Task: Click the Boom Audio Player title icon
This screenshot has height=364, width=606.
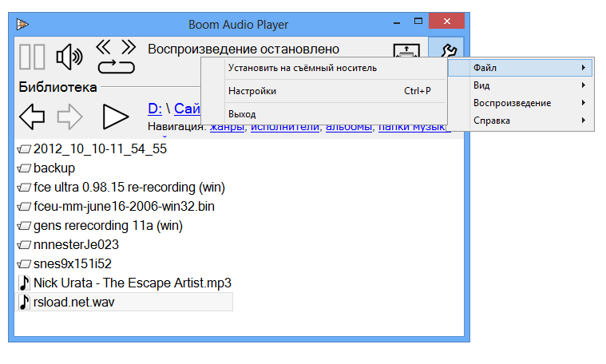Action: 22,24
